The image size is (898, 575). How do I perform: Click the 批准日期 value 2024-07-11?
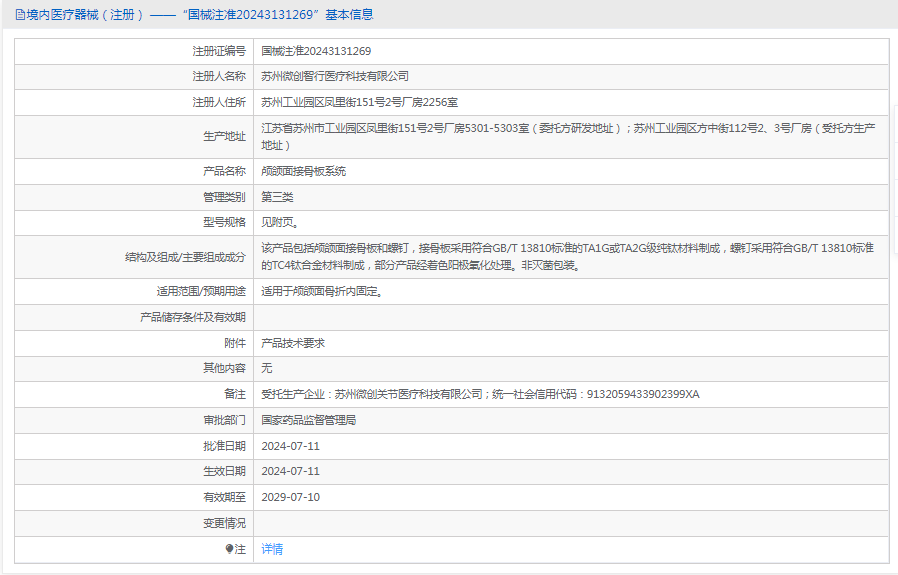pos(290,446)
